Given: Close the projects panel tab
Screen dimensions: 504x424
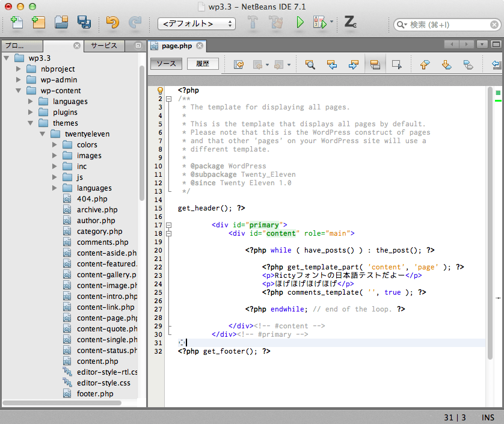Looking at the screenshot, I should click(x=77, y=46).
